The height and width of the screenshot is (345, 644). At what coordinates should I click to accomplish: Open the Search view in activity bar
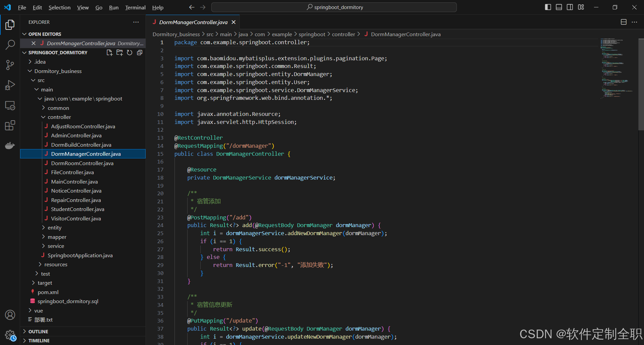point(10,45)
